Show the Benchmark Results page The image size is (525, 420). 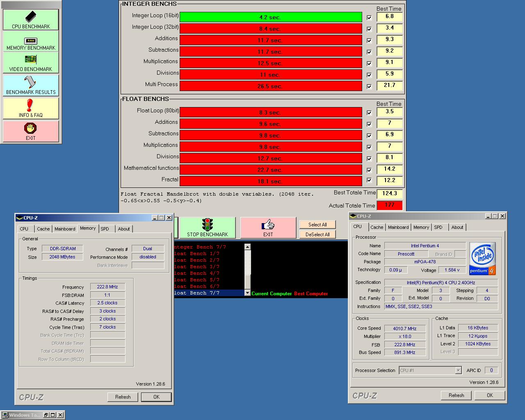click(x=31, y=85)
